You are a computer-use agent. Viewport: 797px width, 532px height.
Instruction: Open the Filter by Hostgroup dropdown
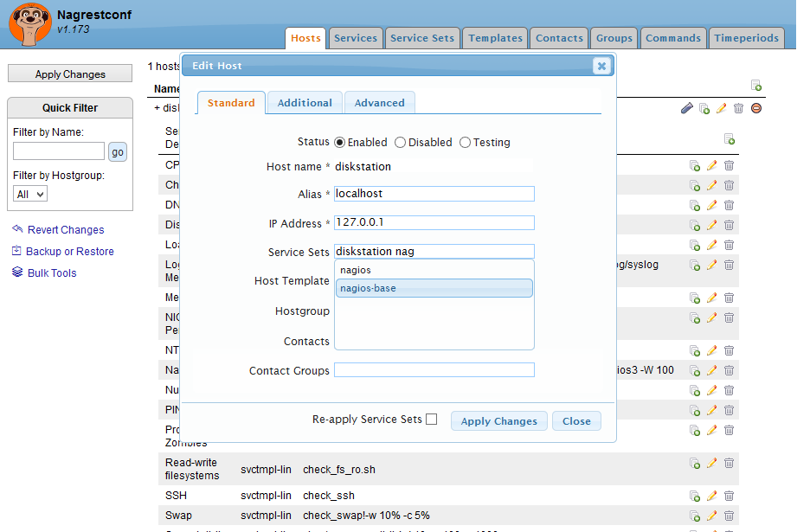(x=30, y=194)
